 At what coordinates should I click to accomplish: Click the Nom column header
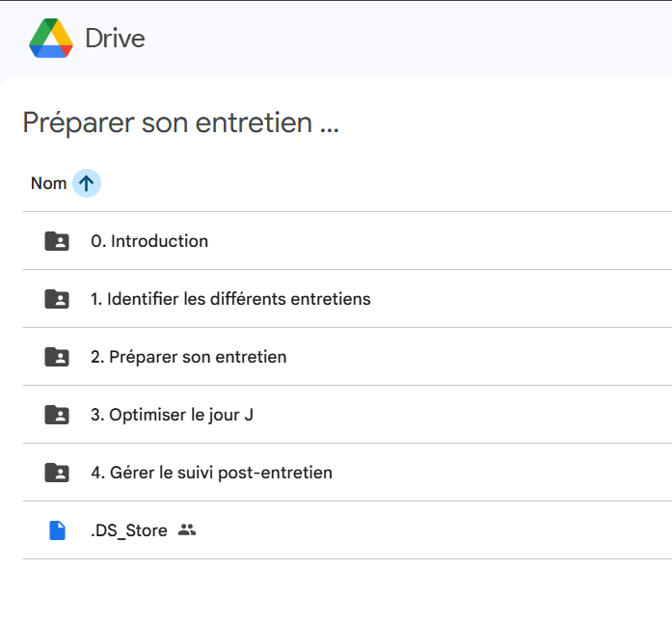pos(48,183)
